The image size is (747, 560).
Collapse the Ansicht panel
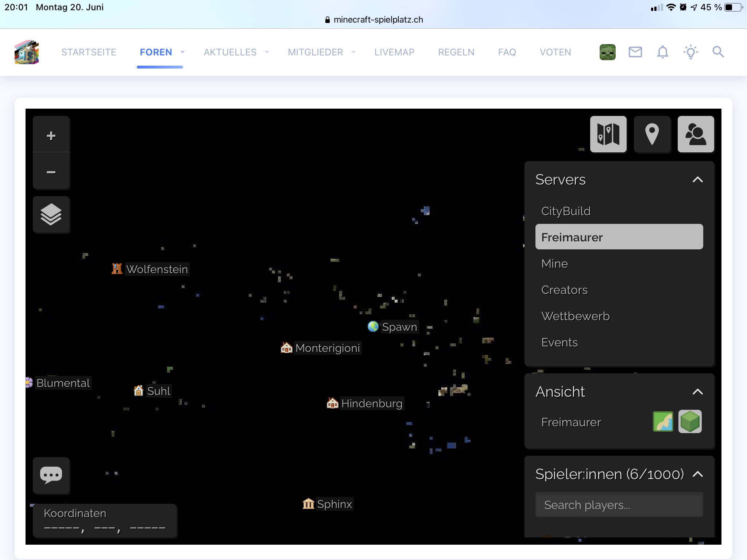697,392
